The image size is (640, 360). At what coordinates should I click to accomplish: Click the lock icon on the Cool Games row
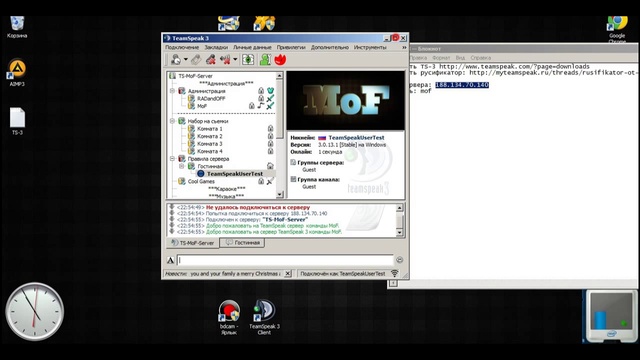coord(261,181)
